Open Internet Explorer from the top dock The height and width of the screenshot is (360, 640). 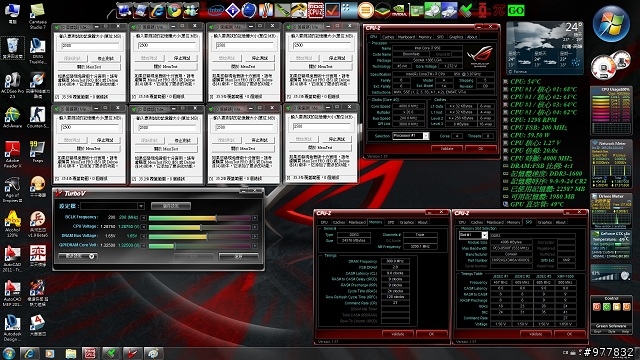coord(158,10)
